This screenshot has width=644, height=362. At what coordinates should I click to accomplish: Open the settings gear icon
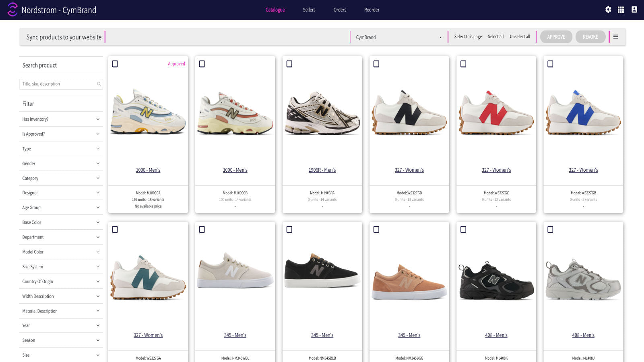pos(608,10)
